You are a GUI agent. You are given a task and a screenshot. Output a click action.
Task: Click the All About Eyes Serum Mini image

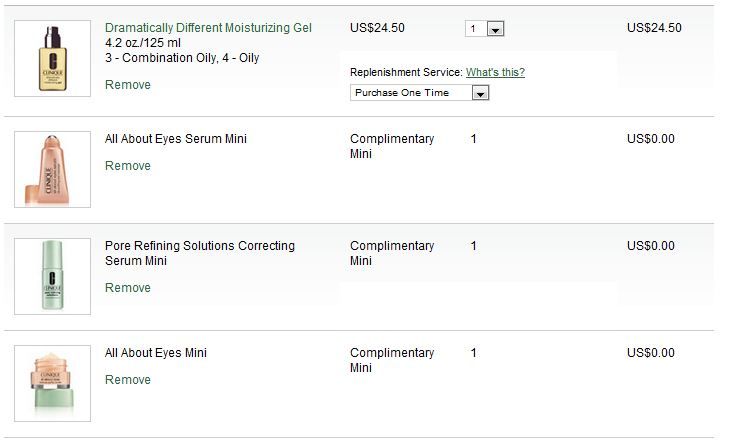pyautogui.click(x=52, y=169)
